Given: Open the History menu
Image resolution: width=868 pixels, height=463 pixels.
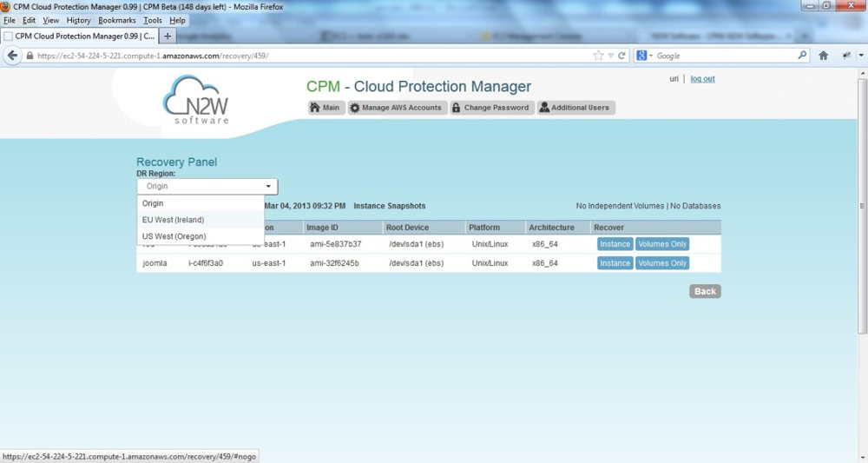Looking at the screenshot, I should point(78,21).
